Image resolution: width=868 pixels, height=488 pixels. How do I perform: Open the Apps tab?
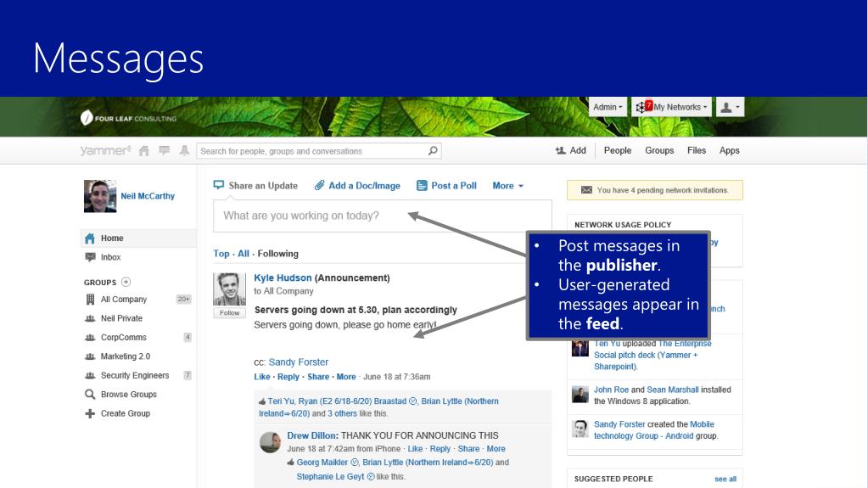point(729,151)
